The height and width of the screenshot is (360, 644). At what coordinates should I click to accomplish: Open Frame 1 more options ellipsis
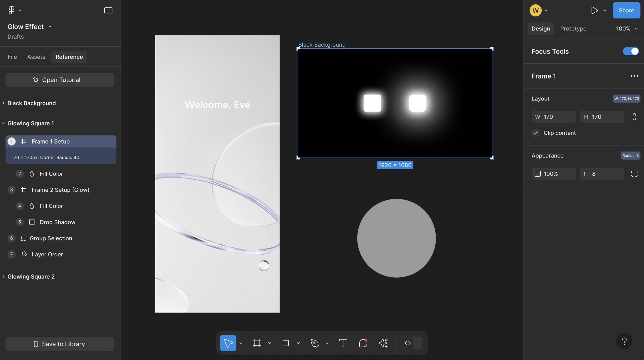(x=634, y=76)
